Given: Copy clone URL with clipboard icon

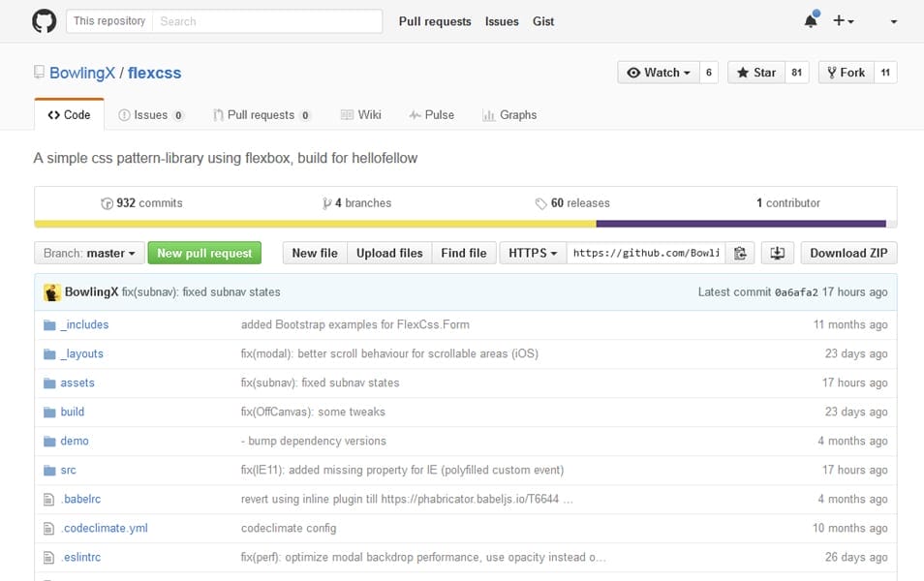Looking at the screenshot, I should pyautogui.click(x=740, y=253).
